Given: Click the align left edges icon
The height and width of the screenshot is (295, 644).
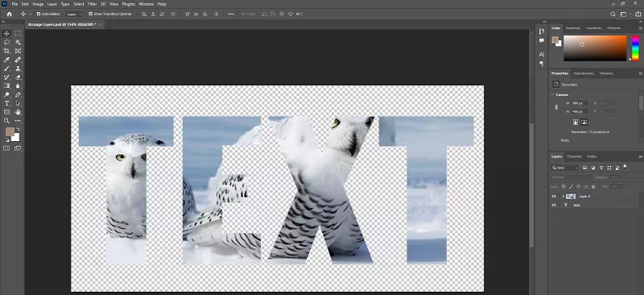Looking at the screenshot, I should pos(144,14).
